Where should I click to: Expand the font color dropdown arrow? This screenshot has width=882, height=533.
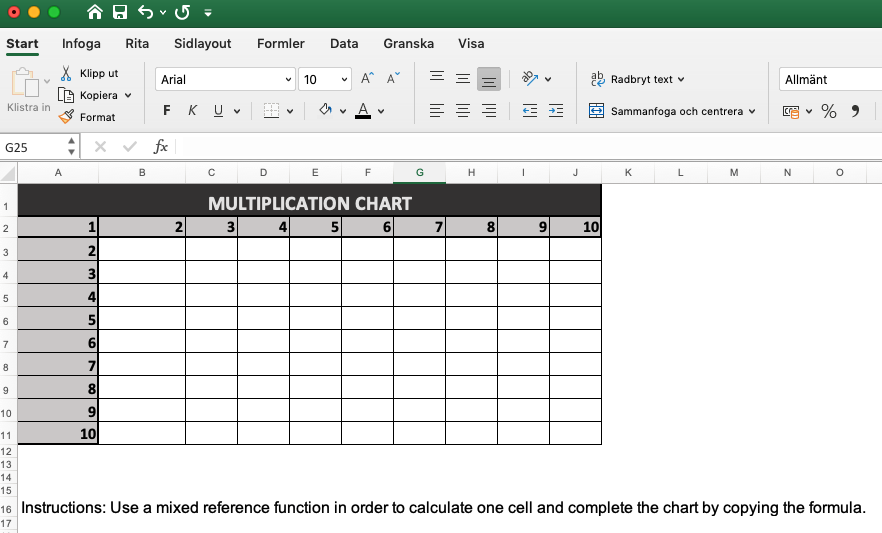click(381, 111)
